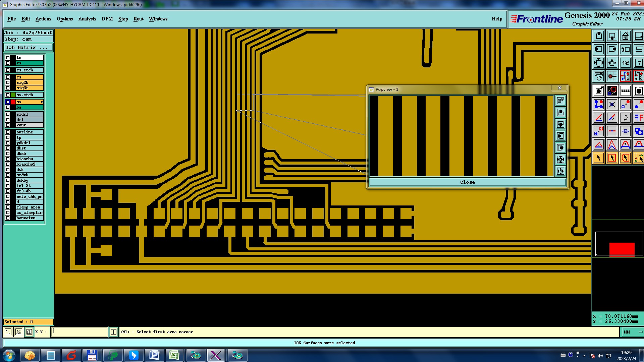The height and width of the screenshot is (362, 644).
Task: Toggle display checkbox for cs layer
Action: click(x=8, y=77)
